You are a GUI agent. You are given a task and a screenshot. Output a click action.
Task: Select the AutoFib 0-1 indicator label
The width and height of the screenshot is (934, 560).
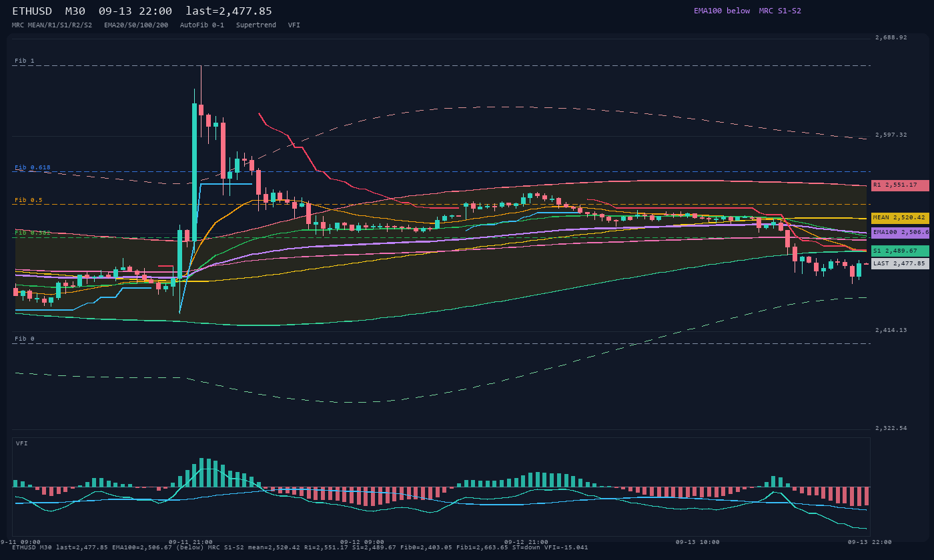[x=202, y=25]
